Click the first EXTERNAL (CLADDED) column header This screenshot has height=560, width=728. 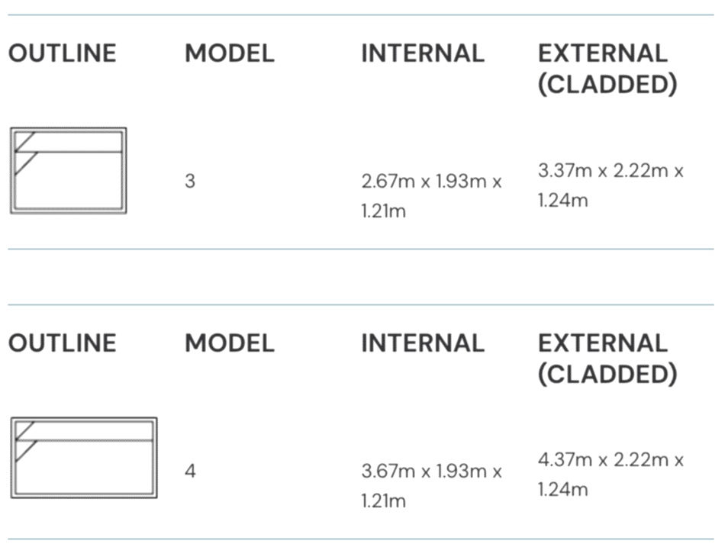pyautogui.click(x=607, y=69)
